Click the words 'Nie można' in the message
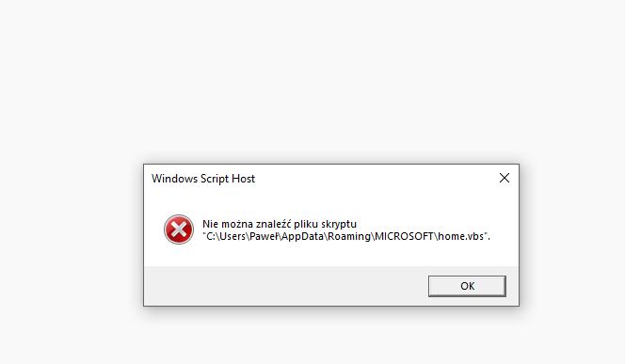The width and height of the screenshot is (625, 364). click(228, 224)
